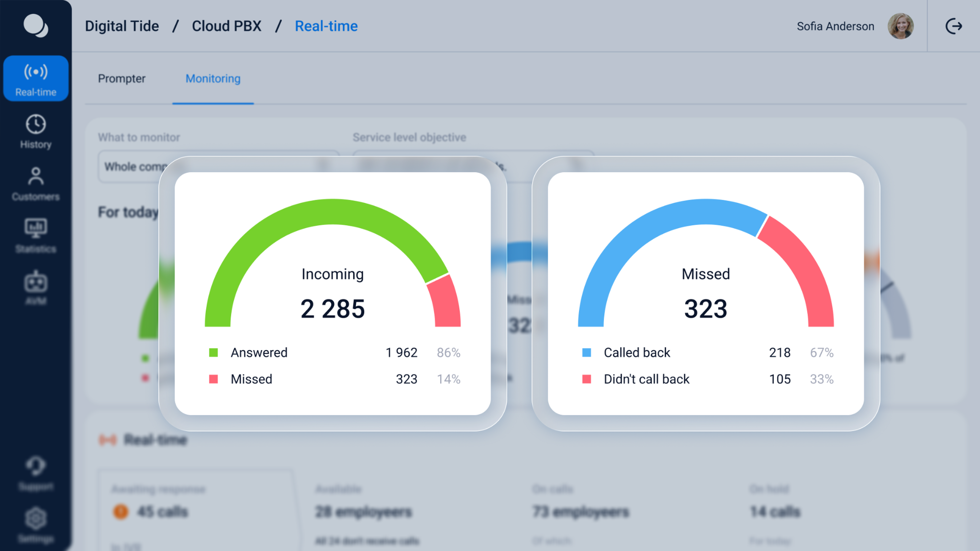Click the Sofia Anderson username
The image size is (980, 551).
pyautogui.click(x=835, y=26)
